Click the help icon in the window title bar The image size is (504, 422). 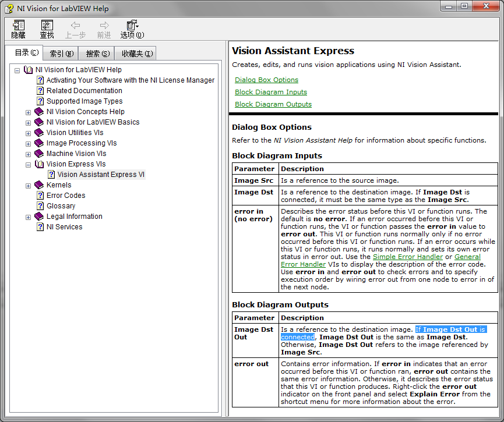point(9,8)
